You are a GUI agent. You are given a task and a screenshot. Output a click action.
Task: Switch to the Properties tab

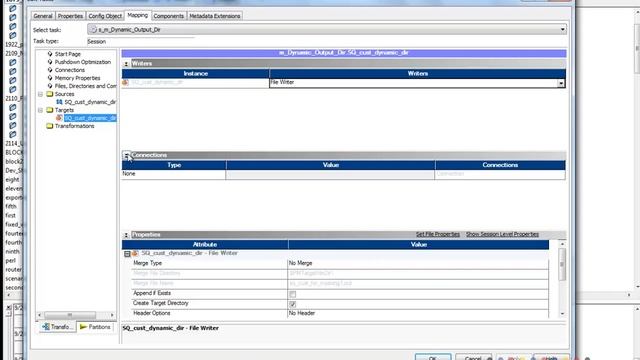click(70, 16)
